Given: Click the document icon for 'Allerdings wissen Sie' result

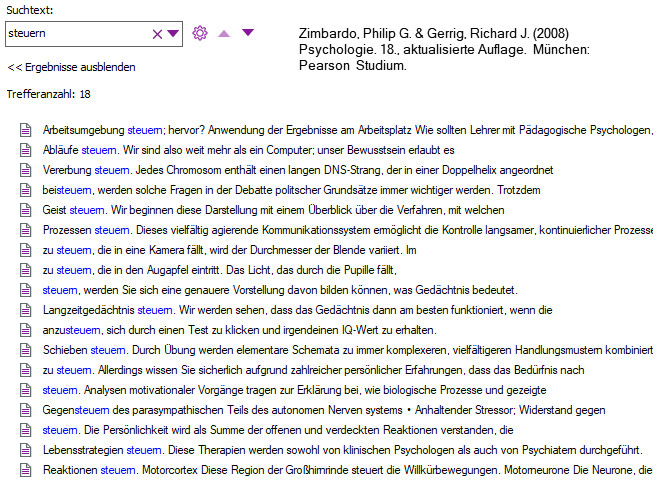Looking at the screenshot, I should [26, 370].
